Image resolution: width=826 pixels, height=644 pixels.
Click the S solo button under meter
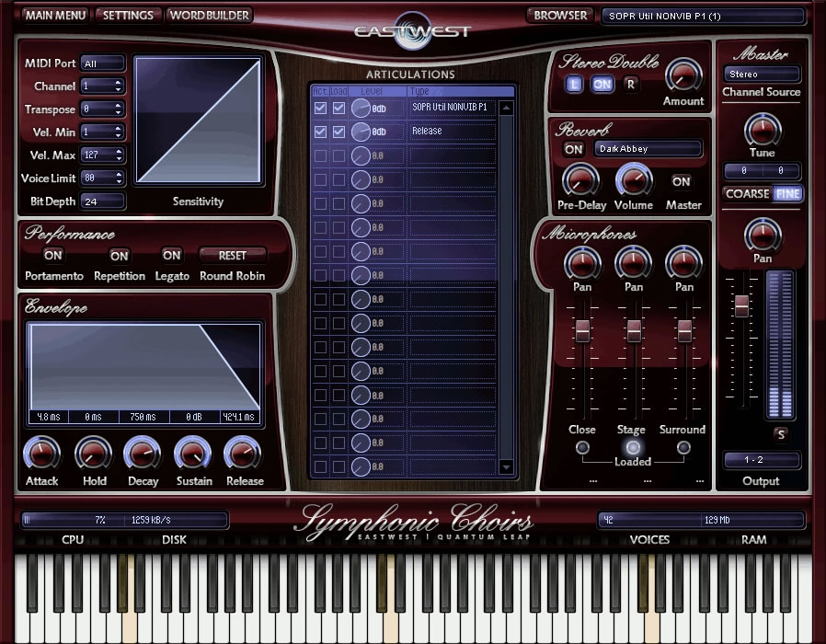(781, 433)
